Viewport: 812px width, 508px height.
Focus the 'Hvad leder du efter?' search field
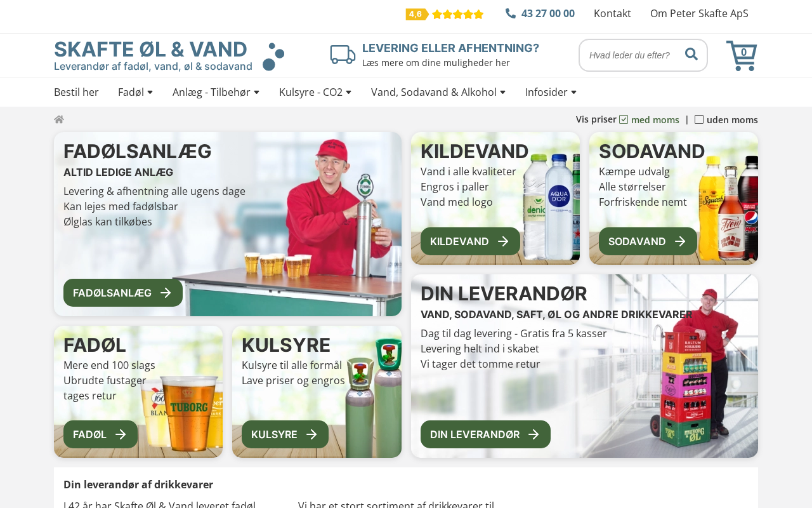(631, 55)
